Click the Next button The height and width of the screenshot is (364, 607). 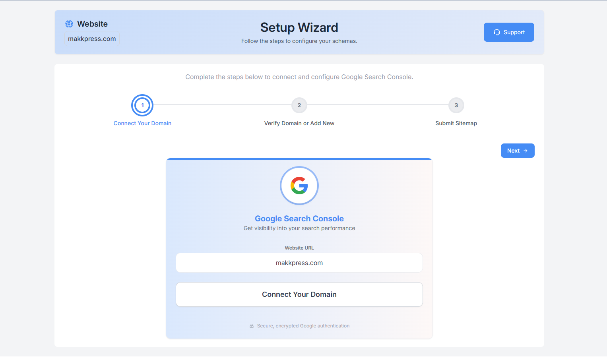tap(518, 151)
